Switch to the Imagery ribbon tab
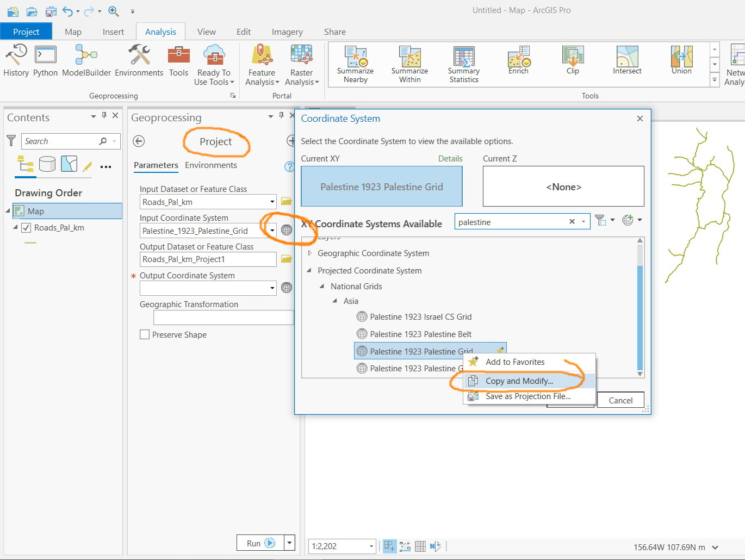This screenshot has height=560, width=745. [287, 32]
